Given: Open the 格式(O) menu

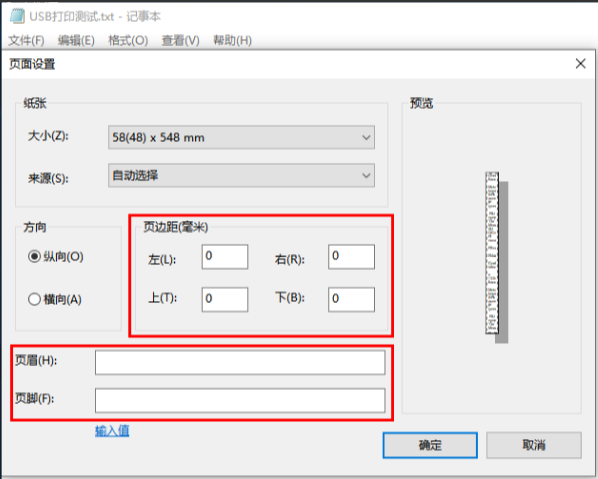Looking at the screenshot, I should click(128, 40).
